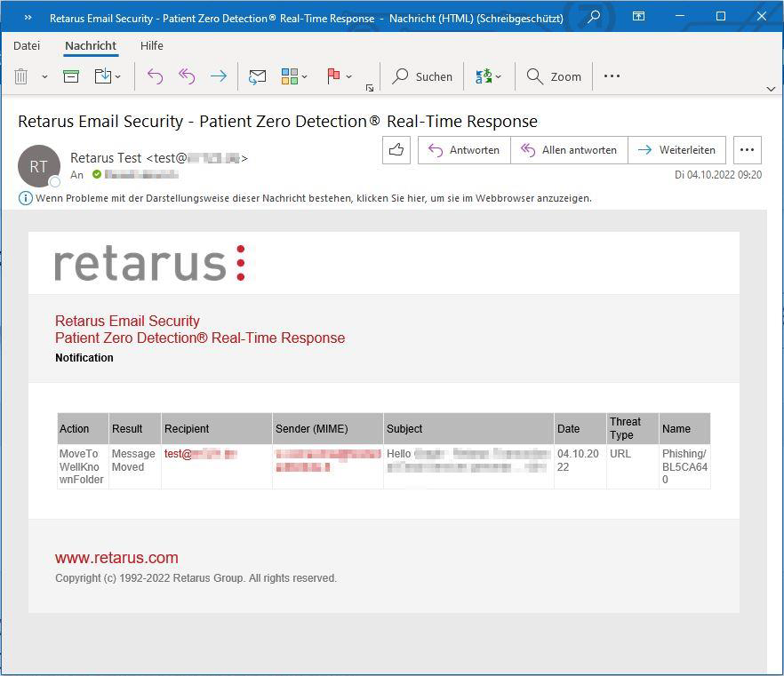Click the thumbs-up like icon
The height and width of the screenshot is (676, 784).
point(396,150)
